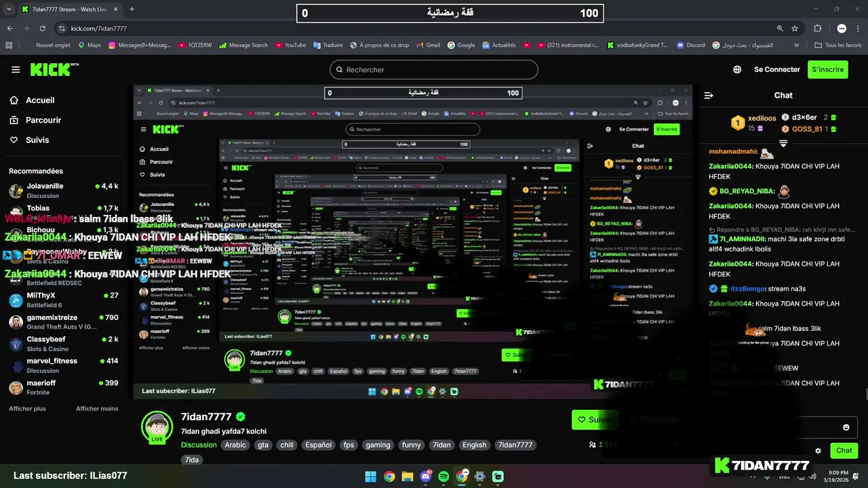
Task: Open the Chrome profile avatar
Action: pos(842,28)
